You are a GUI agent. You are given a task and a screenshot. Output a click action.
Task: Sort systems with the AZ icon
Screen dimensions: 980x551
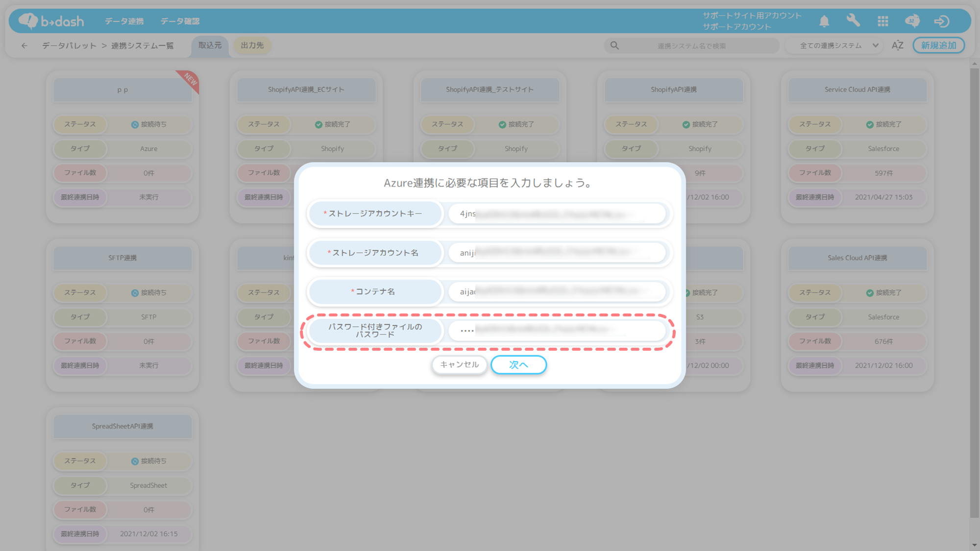[897, 46]
